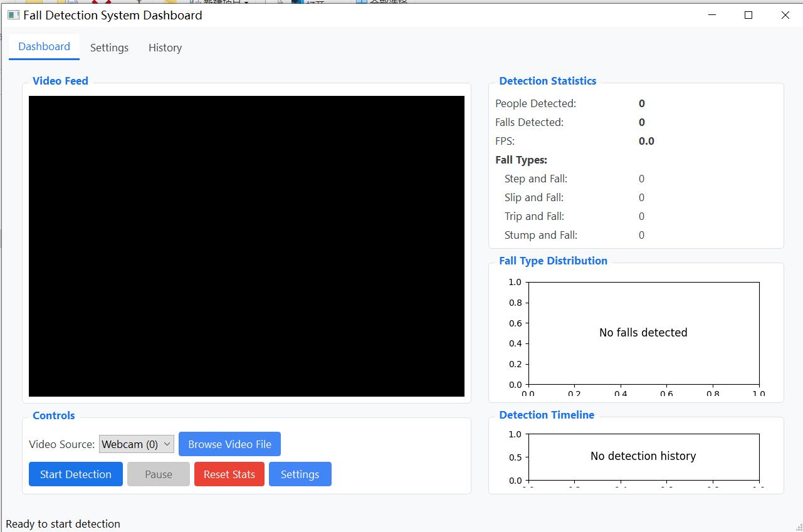Click the 'Ready to start detection' status text
Viewport: 803px width, 532px height.
click(63, 524)
